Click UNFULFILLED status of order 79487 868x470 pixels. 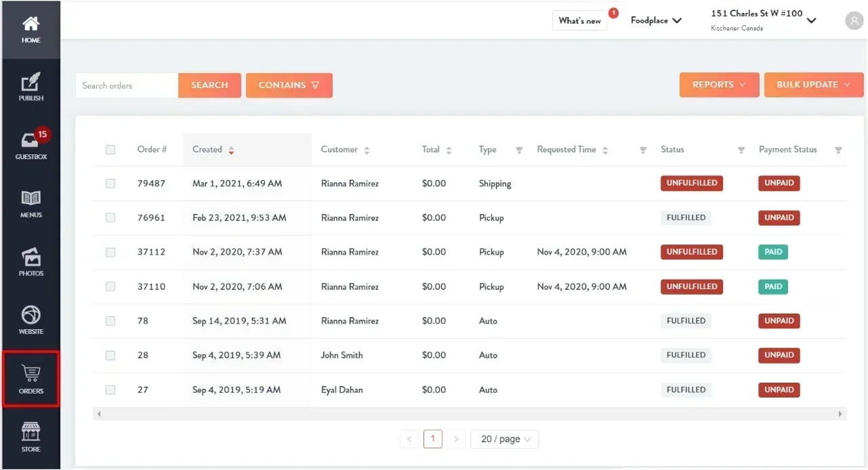(x=692, y=184)
